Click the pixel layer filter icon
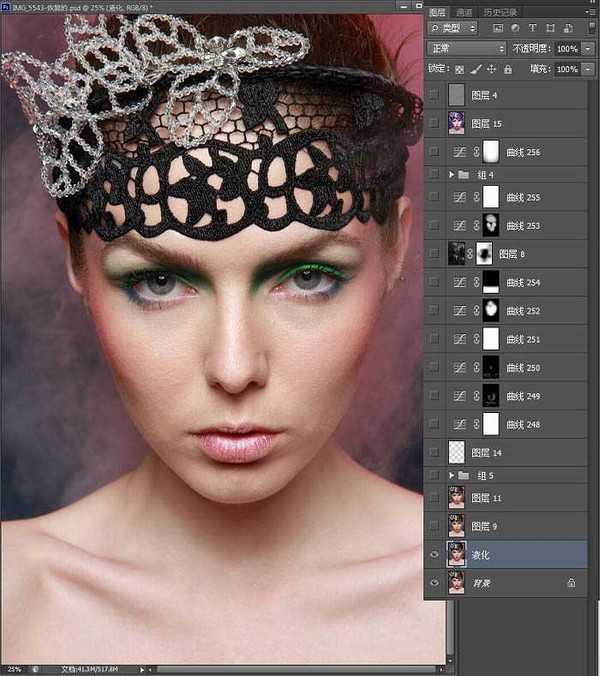The height and width of the screenshot is (676, 600). (x=498, y=28)
